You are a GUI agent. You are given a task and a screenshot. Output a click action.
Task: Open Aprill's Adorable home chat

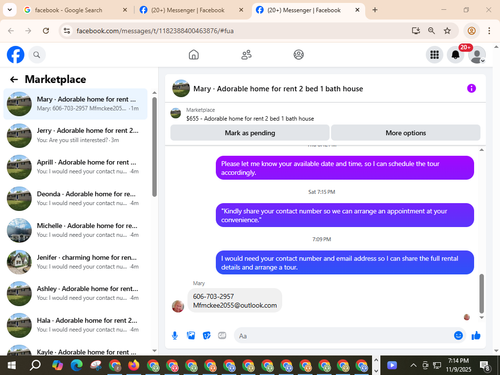click(x=75, y=167)
